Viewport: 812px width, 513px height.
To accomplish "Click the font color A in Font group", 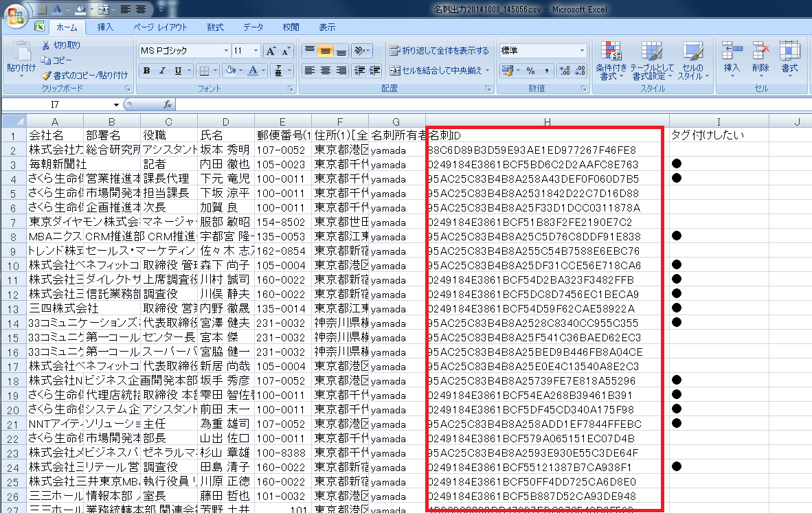I will click(x=253, y=71).
